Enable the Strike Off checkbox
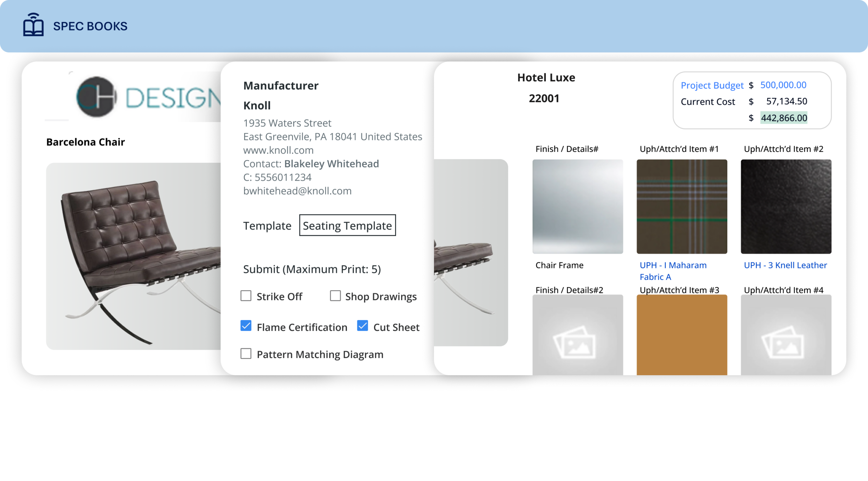This screenshot has width=868, height=481. (246, 296)
